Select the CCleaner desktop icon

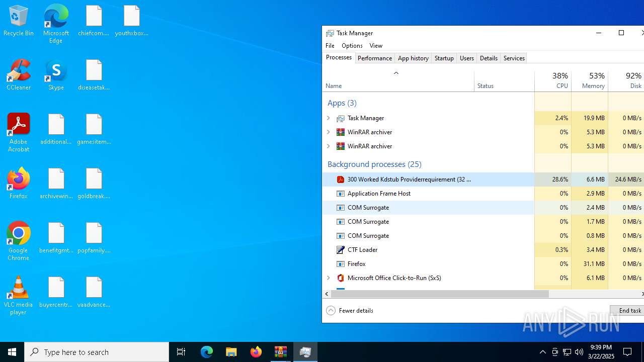point(19,75)
